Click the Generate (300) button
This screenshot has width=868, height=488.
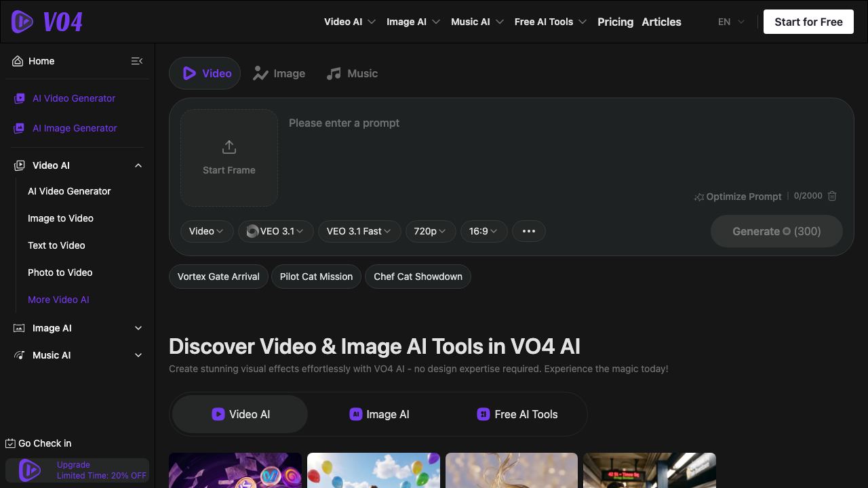coord(776,231)
